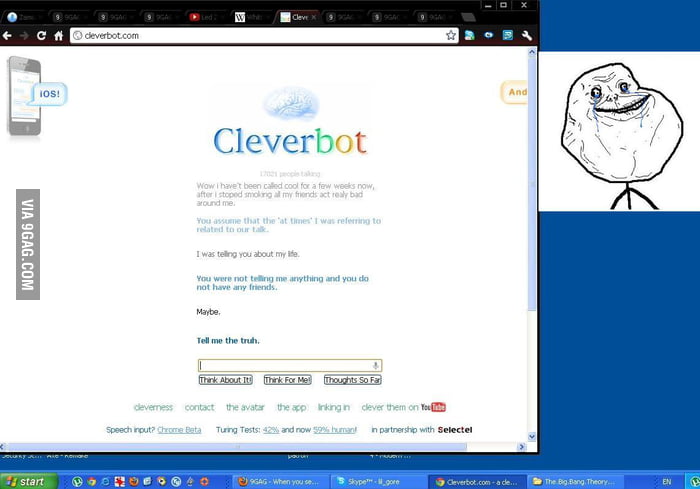
Task: Open the new tab button in Chrome
Action: tap(468, 17)
